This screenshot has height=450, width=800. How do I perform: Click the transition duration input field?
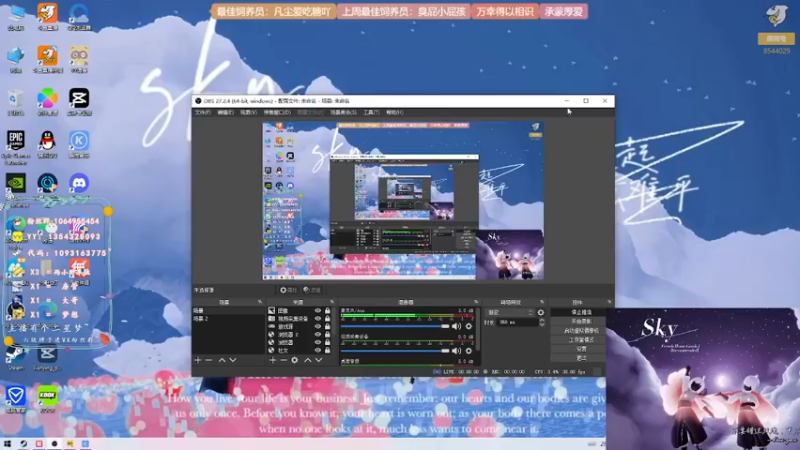point(517,322)
